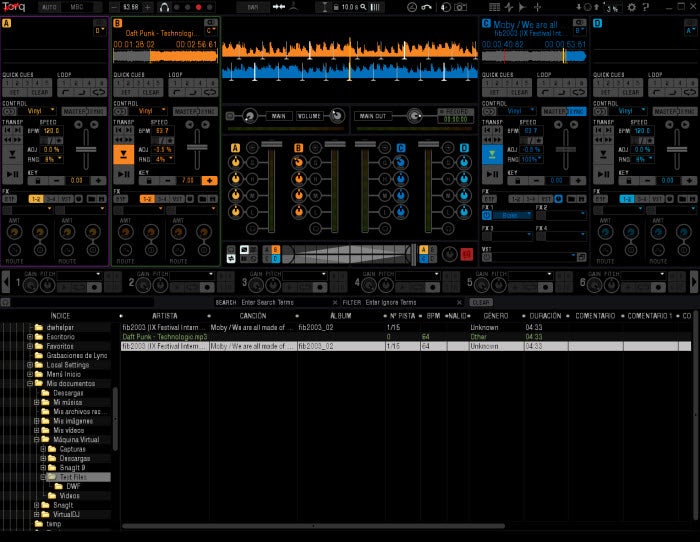The height and width of the screenshot is (542, 700).
Task: Turn the main Volume knob
Action: pos(336,116)
